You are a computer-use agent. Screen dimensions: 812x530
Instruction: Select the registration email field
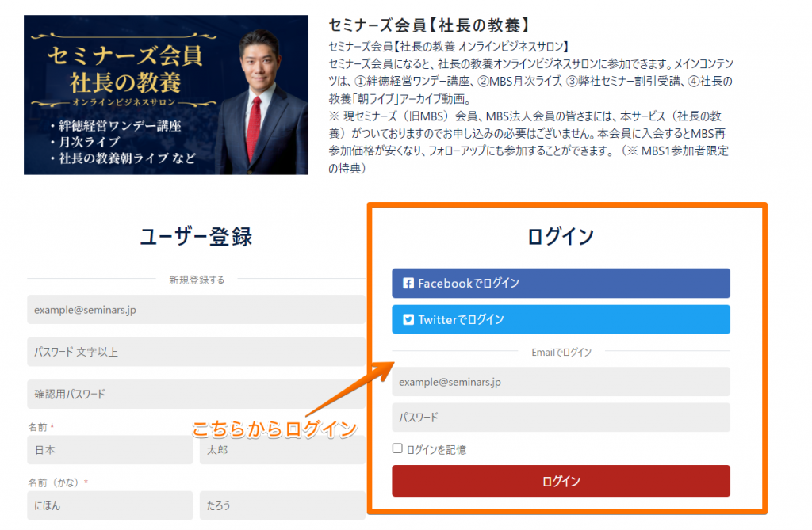[x=197, y=310]
